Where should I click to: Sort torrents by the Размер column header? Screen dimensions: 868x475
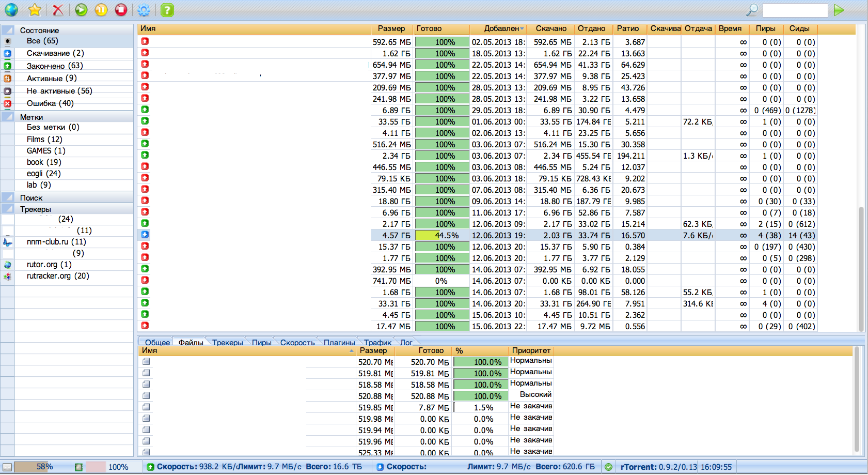[392, 29]
